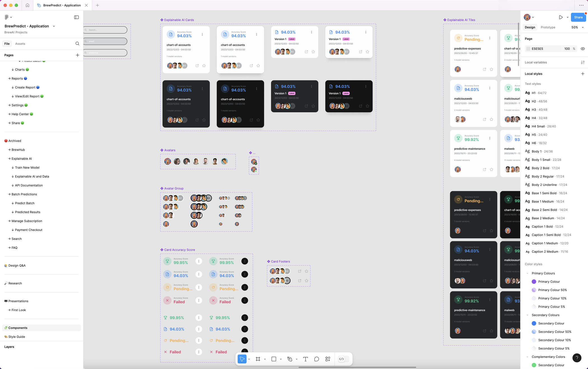Select the Frame tool

(x=258, y=359)
